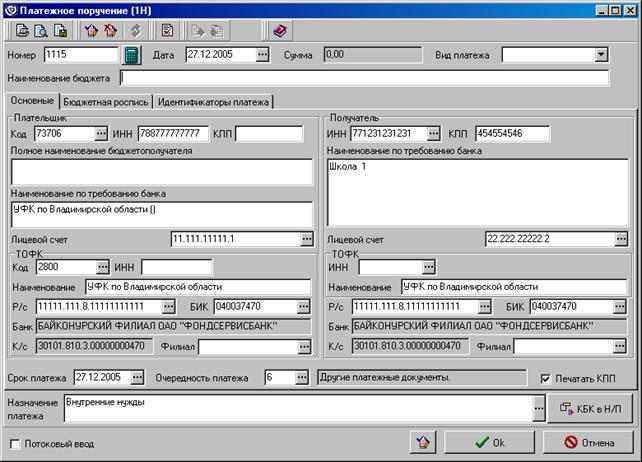Open the Дата calendar picker button

pos(262,54)
